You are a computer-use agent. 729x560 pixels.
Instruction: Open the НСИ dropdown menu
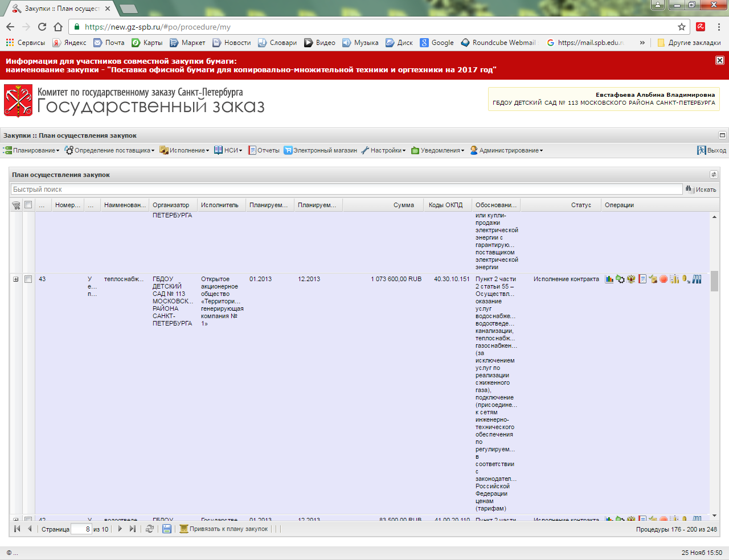coord(228,150)
